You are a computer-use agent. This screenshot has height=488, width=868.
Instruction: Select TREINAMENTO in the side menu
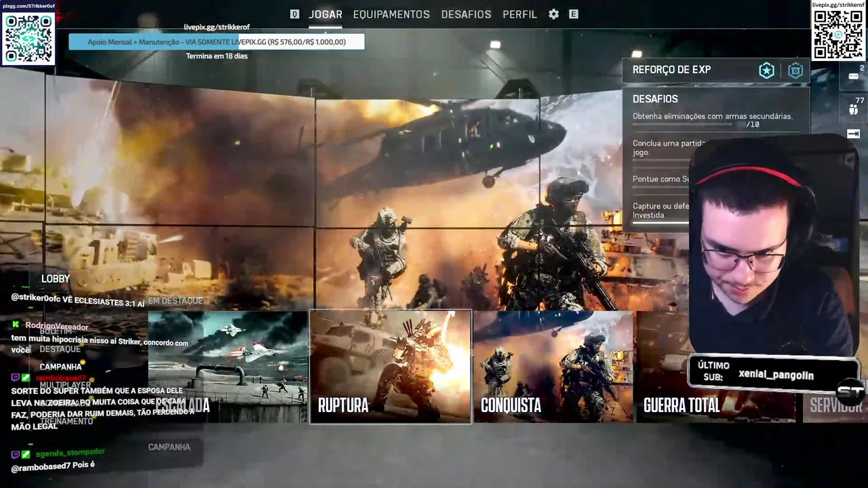click(x=66, y=421)
